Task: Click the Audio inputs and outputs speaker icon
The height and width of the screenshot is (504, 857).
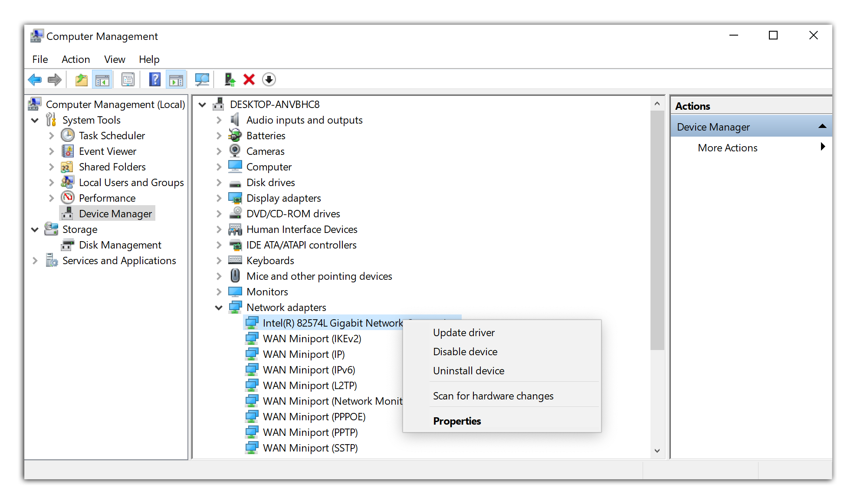Action: coord(235,120)
